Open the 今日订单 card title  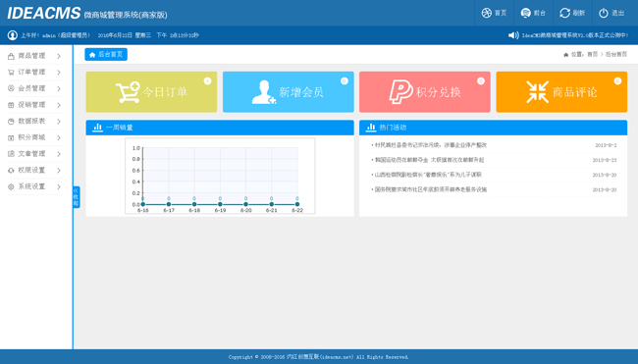click(x=165, y=92)
